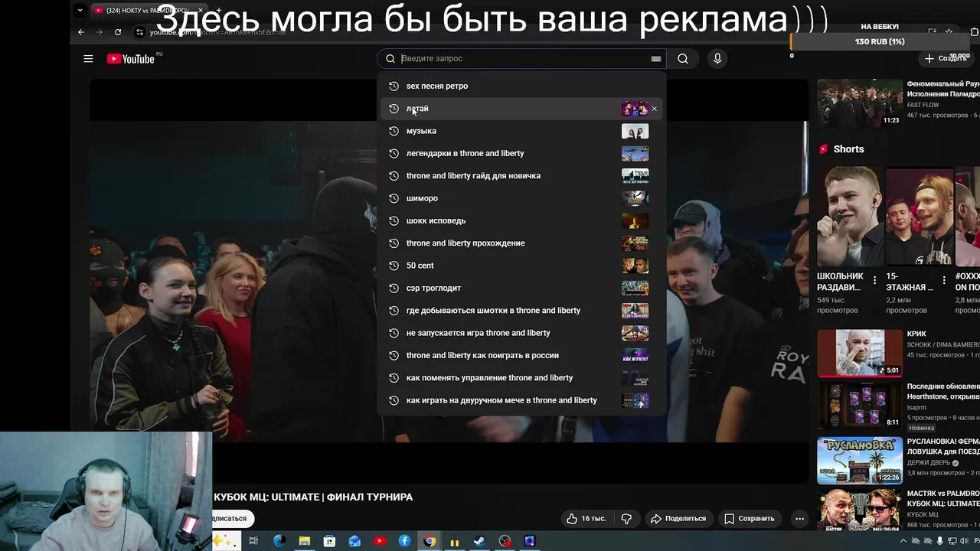Open the on-screen keyboard in search box
The image size is (980, 551).
click(656, 58)
